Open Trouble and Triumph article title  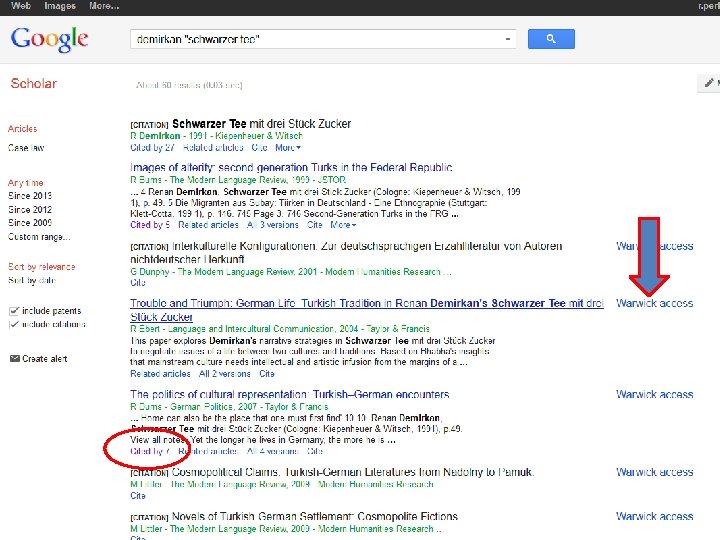click(366, 310)
